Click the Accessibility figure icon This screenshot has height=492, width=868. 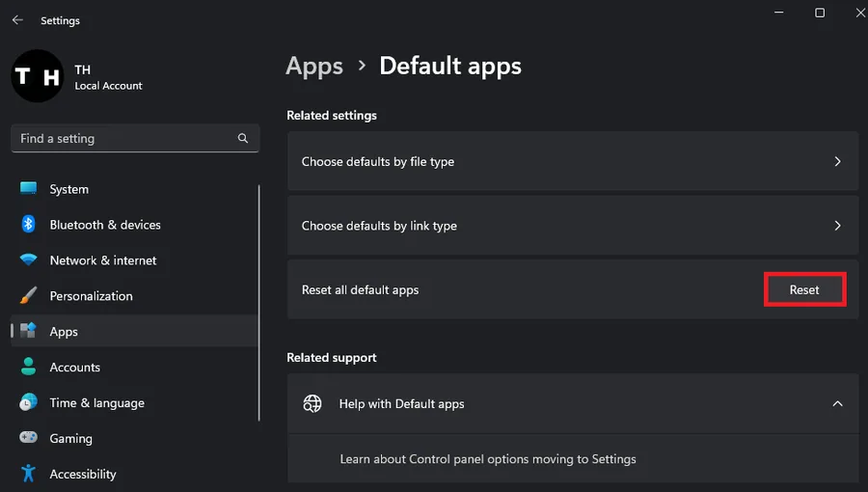[x=28, y=474]
